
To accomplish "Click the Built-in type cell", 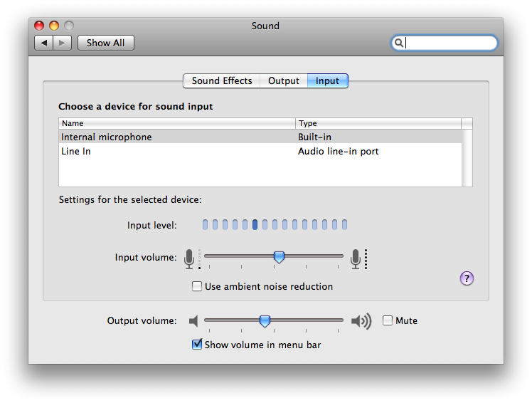I will (x=314, y=137).
